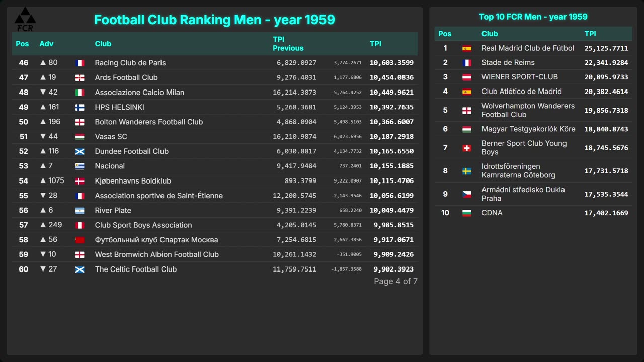The height and width of the screenshot is (362, 644).
Task: Click difference value -6,023.6956
Action: (x=347, y=137)
